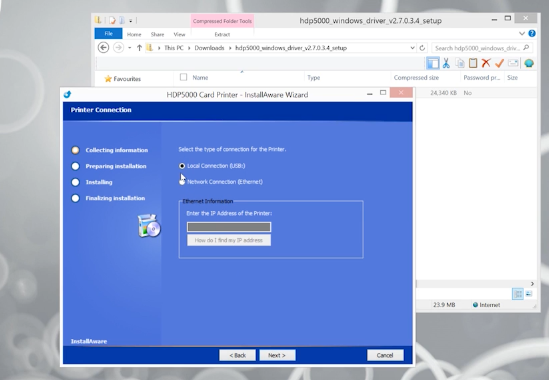Click zip folder icon in Explorer title bar
This screenshot has height=380, width=549.
tap(98, 20)
